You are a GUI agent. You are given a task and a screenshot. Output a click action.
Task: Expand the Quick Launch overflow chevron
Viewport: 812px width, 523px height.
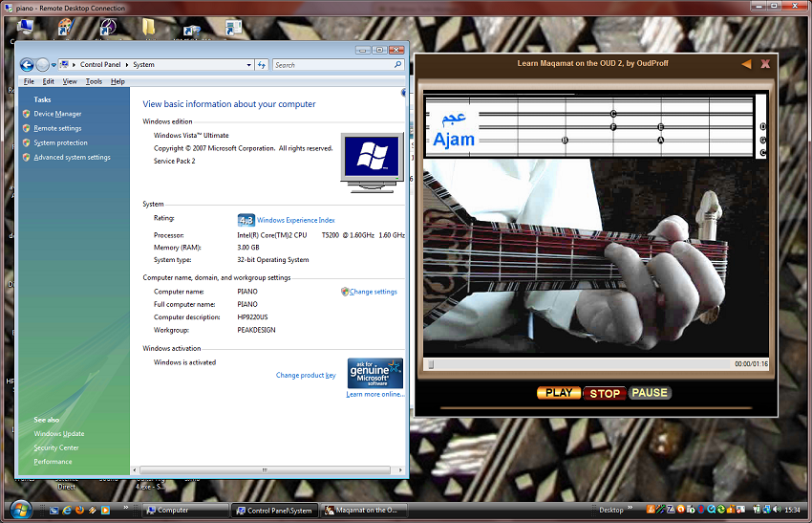pos(125,507)
